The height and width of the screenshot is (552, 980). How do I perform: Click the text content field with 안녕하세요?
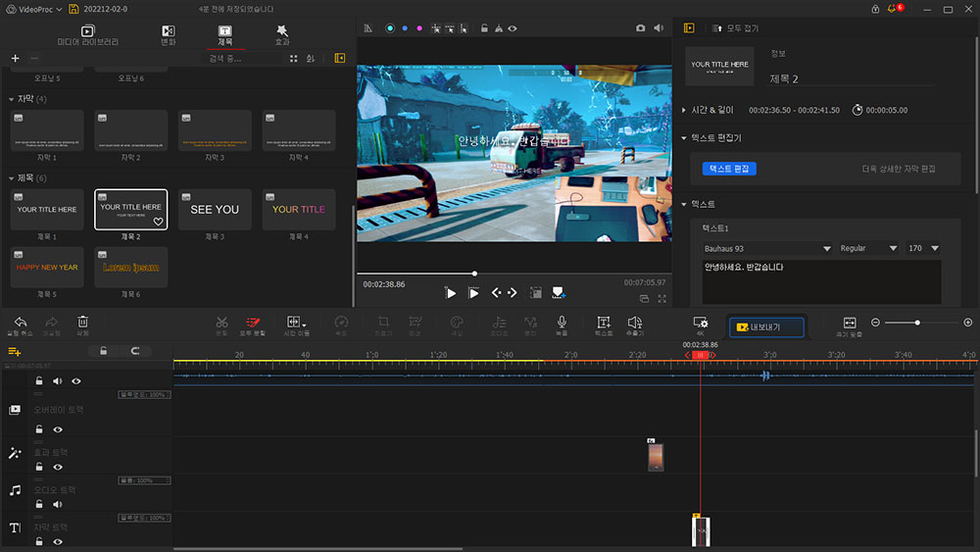click(x=821, y=282)
